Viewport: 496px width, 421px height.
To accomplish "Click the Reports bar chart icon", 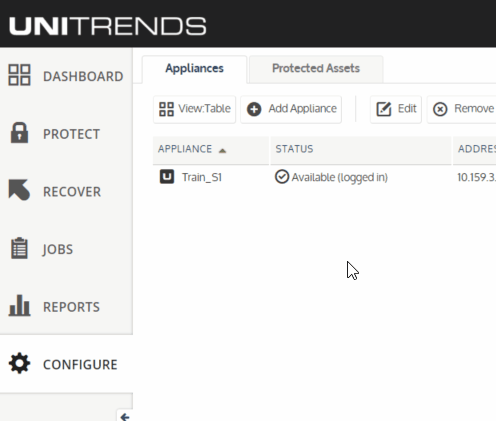I will [x=19, y=305].
